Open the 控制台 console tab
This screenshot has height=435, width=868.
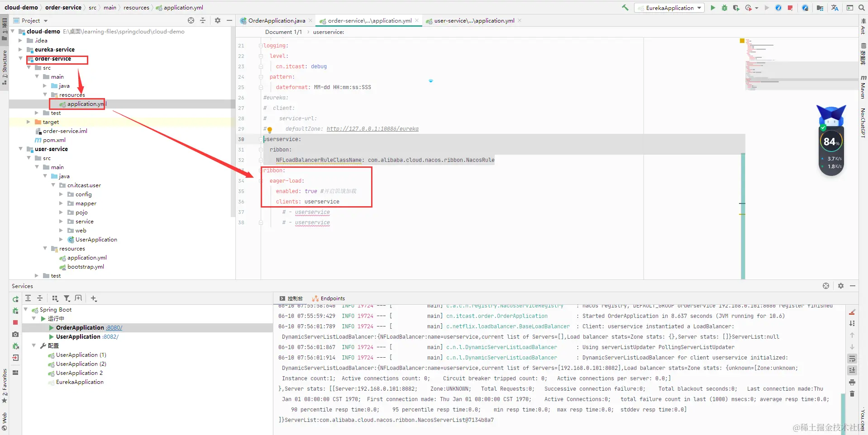click(x=291, y=298)
